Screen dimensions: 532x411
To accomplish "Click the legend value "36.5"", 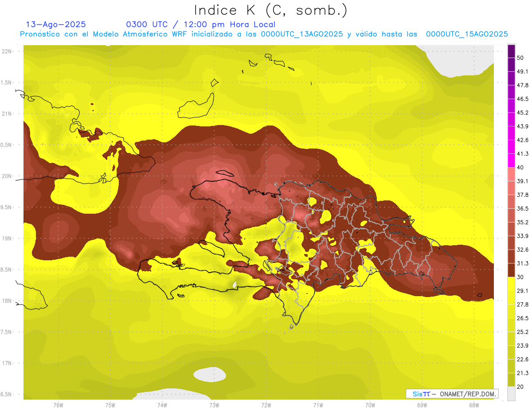I will pos(523,208).
